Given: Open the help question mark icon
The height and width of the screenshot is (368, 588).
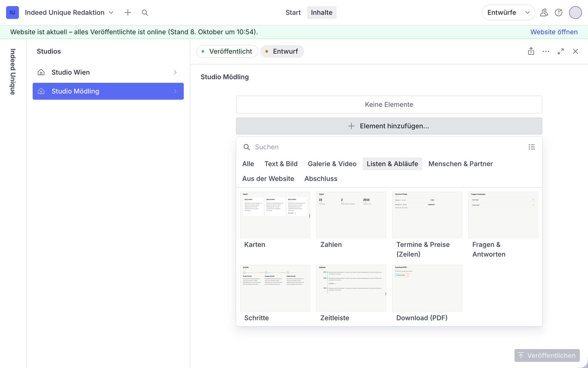Looking at the screenshot, I should pyautogui.click(x=559, y=13).
